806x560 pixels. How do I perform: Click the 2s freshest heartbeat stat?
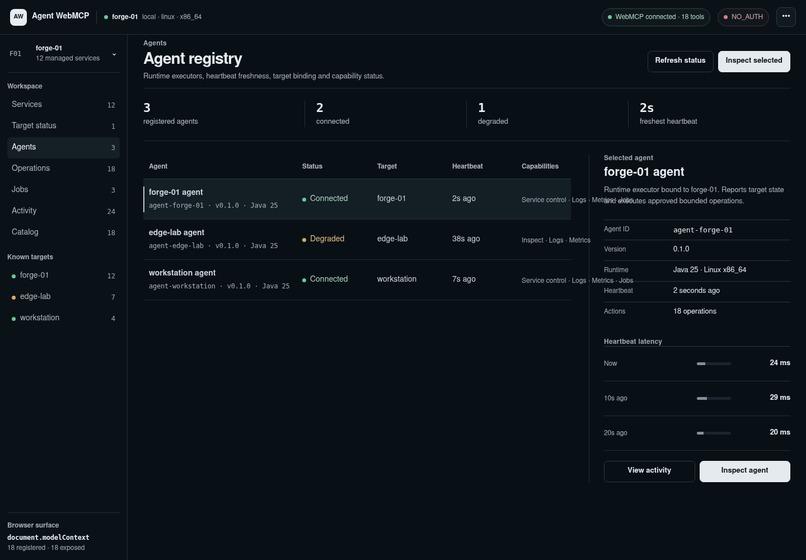tap(668, 114)
